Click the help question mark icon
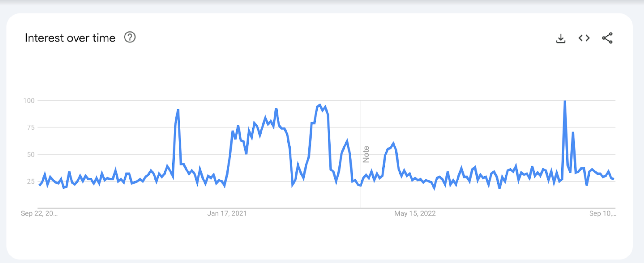This screenshot has width=644, height=263. (130, 38)
